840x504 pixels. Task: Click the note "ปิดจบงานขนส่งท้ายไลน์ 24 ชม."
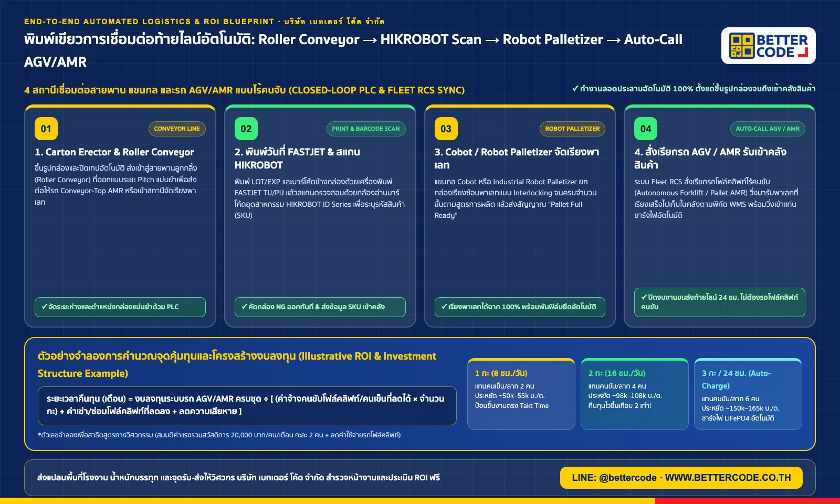coord(720,302)
